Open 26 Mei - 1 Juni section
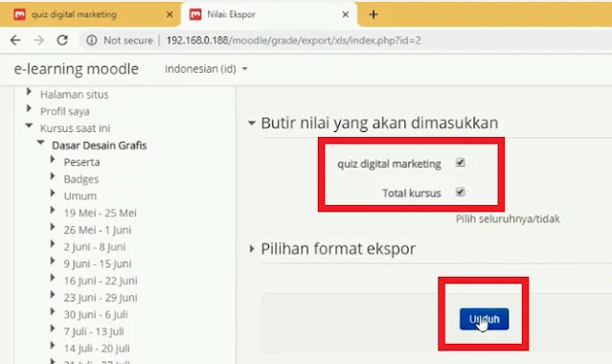Image resolution: width=612 pixels, height=364 pixels. click(x=97, y=230)
